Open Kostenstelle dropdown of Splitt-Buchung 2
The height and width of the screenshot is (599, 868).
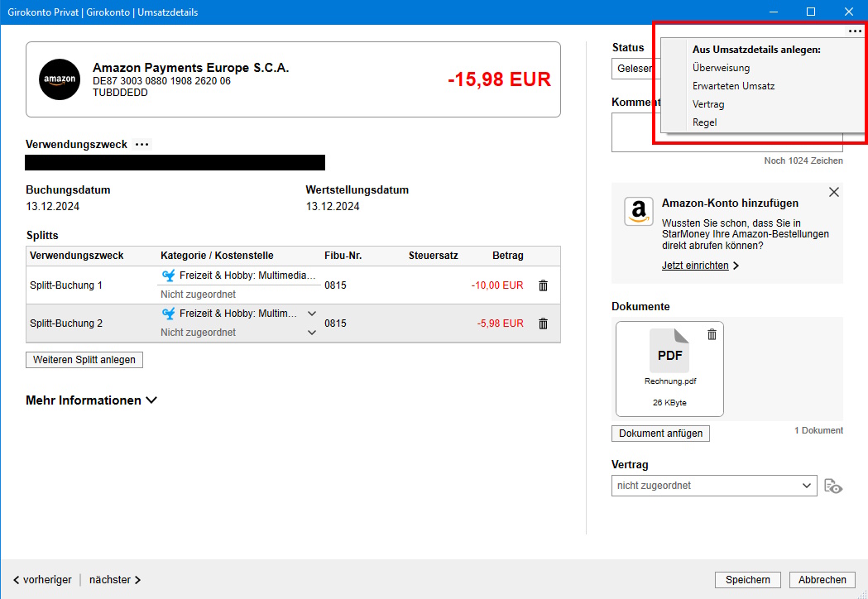[x=312, y=333]
